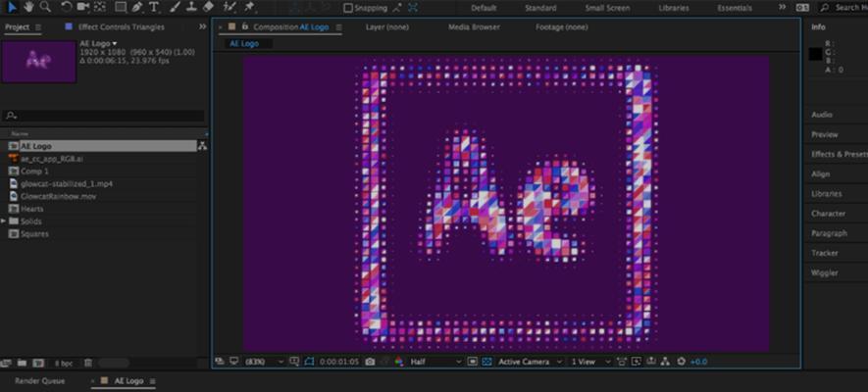Delete selected project item with trash icon
This screenshot has height=392, width=868.
(87, 364)
